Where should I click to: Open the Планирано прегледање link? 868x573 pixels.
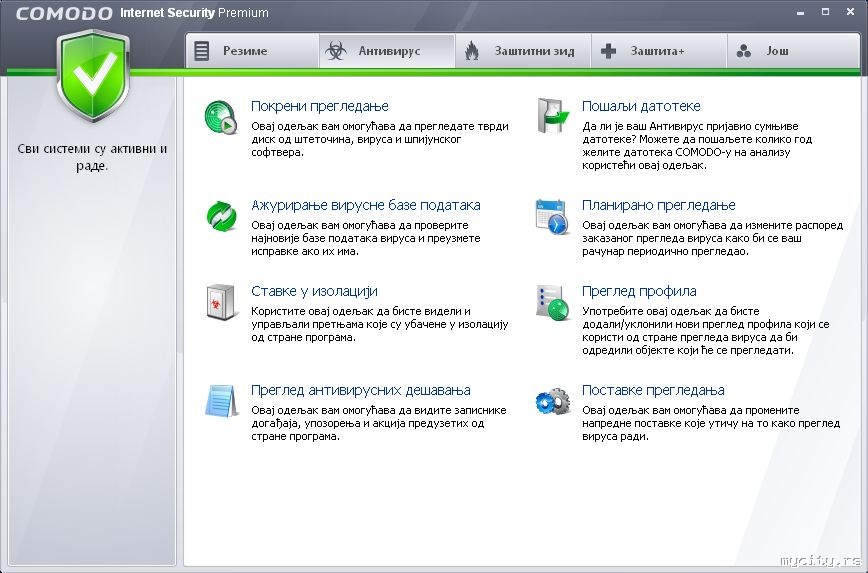[x=658, y=205]
